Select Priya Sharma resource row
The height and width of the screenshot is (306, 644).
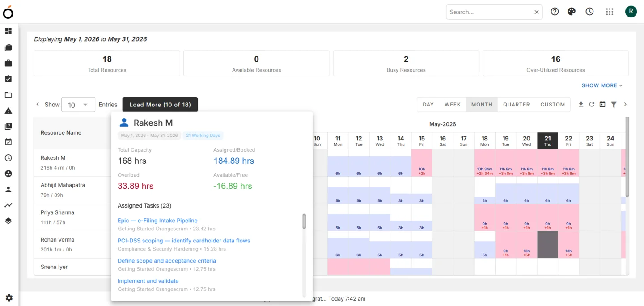coord(72,217)
